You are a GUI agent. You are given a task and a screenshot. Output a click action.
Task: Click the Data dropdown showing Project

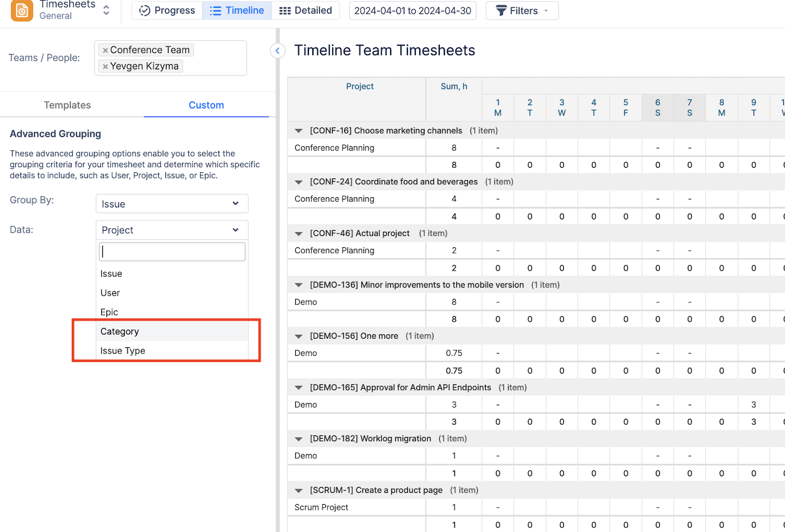point(172,230)
